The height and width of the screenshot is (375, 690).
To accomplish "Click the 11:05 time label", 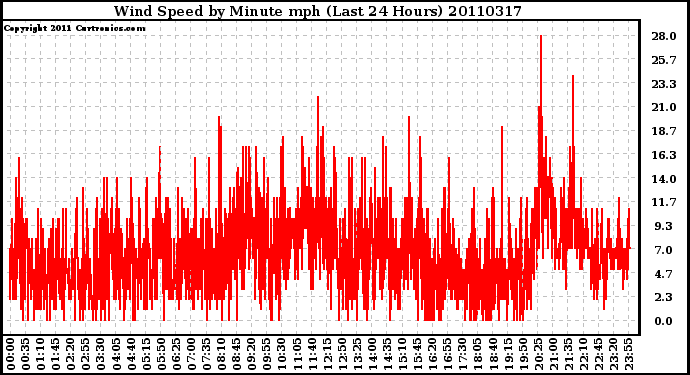I will (x=297, y=354).
